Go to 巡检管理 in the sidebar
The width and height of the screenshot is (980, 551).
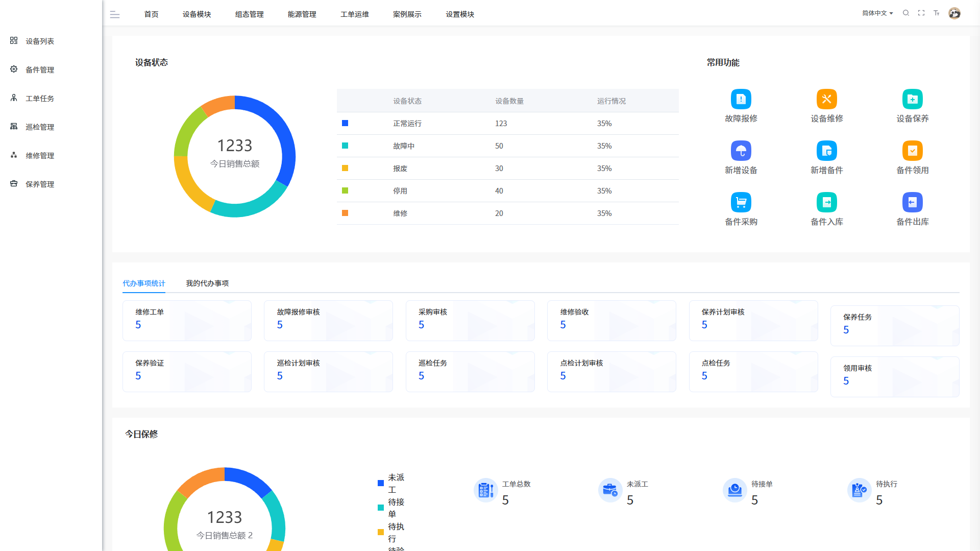coord(40,127)
